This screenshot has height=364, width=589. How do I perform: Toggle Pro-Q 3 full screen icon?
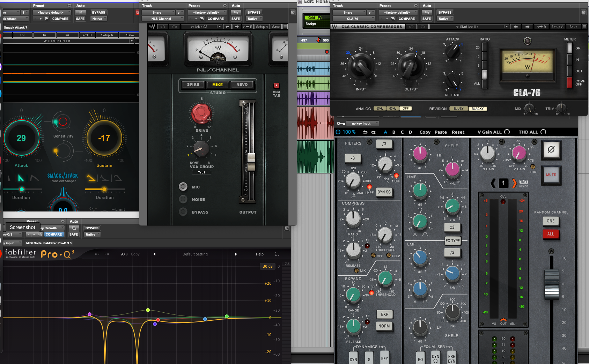[277, 254]
